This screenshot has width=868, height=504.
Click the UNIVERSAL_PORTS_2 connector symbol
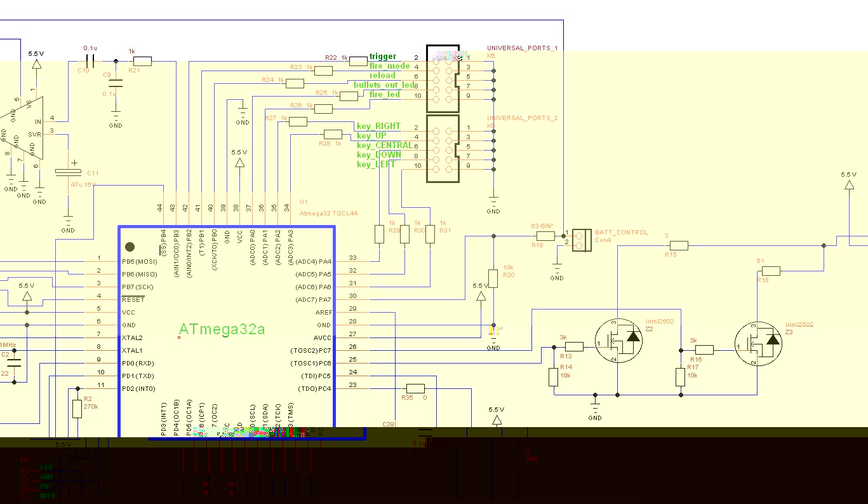(x=443, y=148)
